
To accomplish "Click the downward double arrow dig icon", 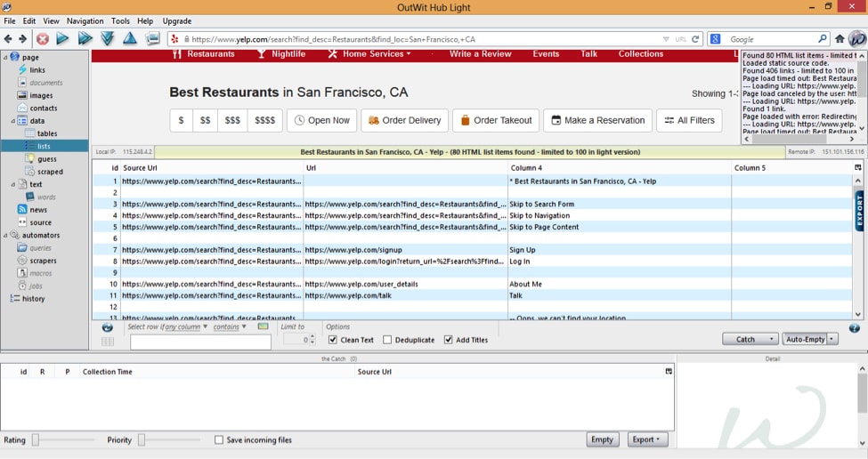I will [108, 39].
